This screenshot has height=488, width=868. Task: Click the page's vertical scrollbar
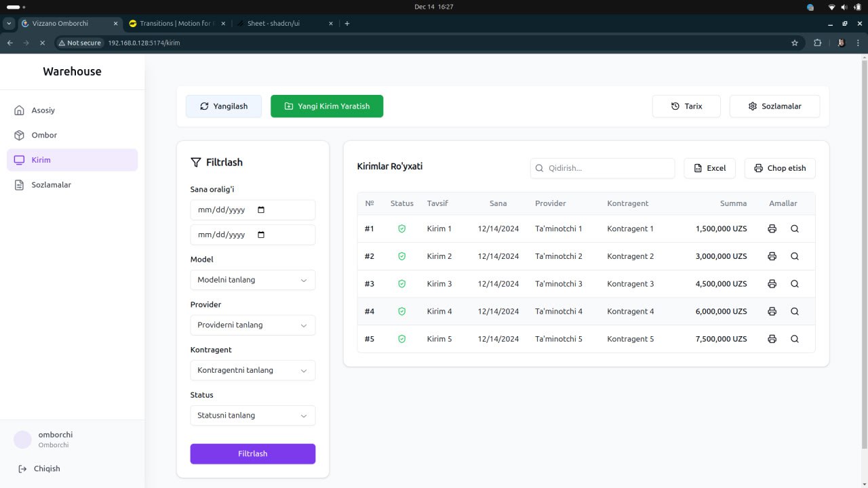(864, 251)
